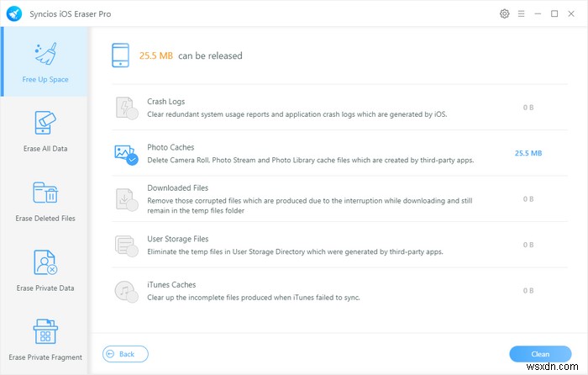This screenshot has width=588, height=375.
Task: Maximize the Syncios window
Action: coord(554,14)
